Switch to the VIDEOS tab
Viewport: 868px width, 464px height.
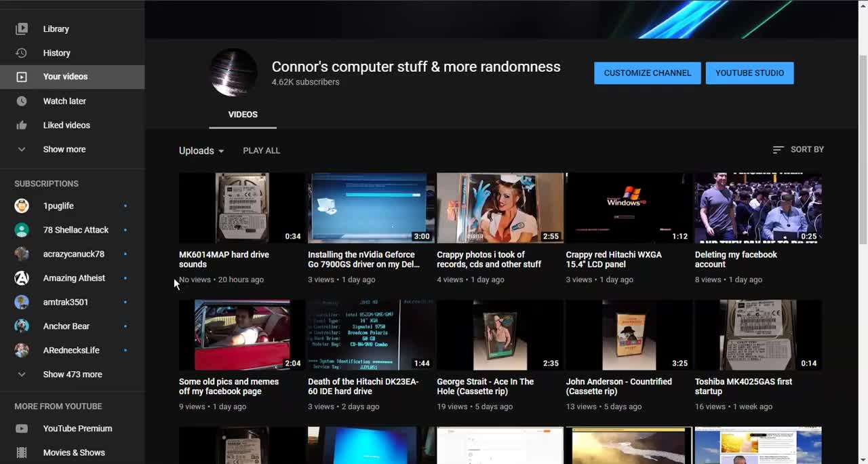243,115
